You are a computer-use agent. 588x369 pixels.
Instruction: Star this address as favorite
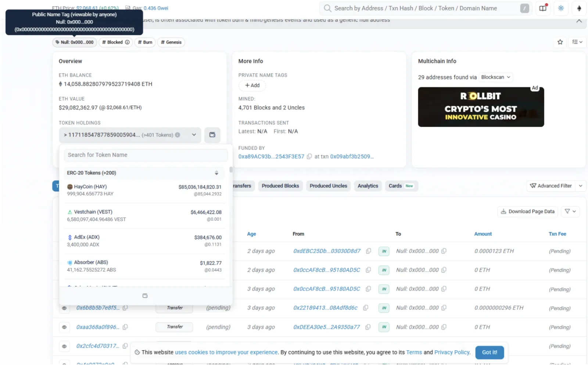(x=560, y=42)
